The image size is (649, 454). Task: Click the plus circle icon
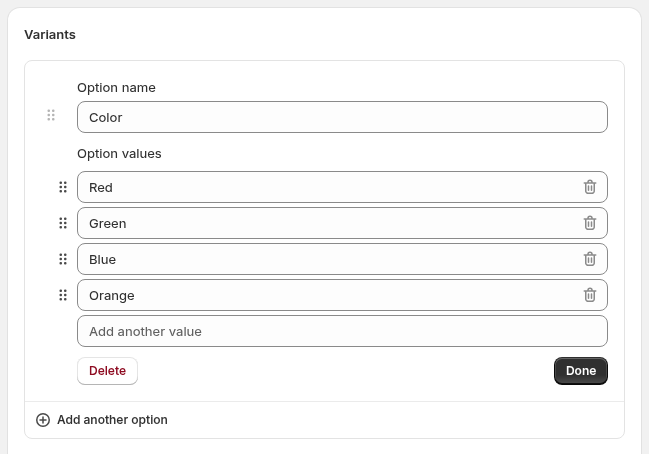click(43, 420)
